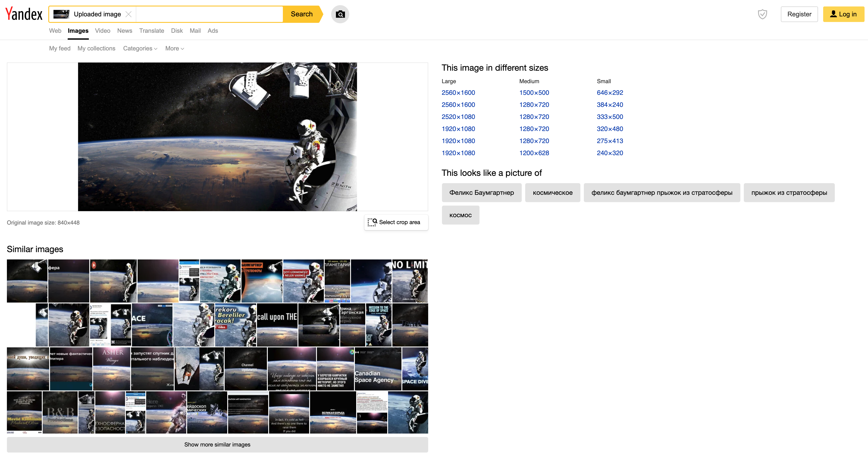Image resolution: width=868 pixels, height=462 pixels.
Task: Click феликс баумгартнер прыжок из стратосферы tag
Action: 662,193
